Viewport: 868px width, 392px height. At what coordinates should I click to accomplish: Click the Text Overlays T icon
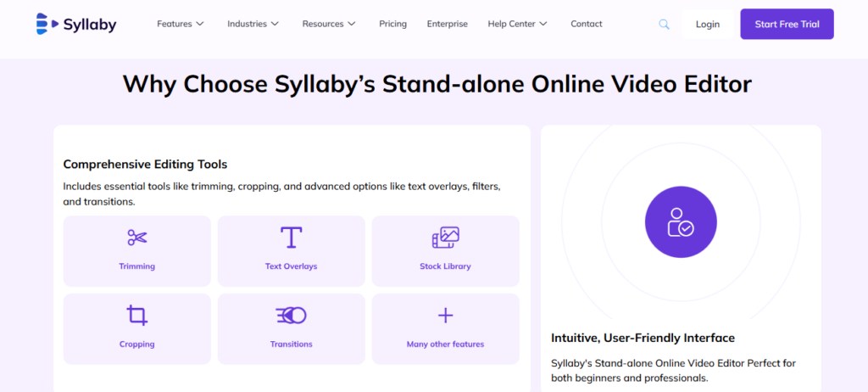click(x=292, y=238)
